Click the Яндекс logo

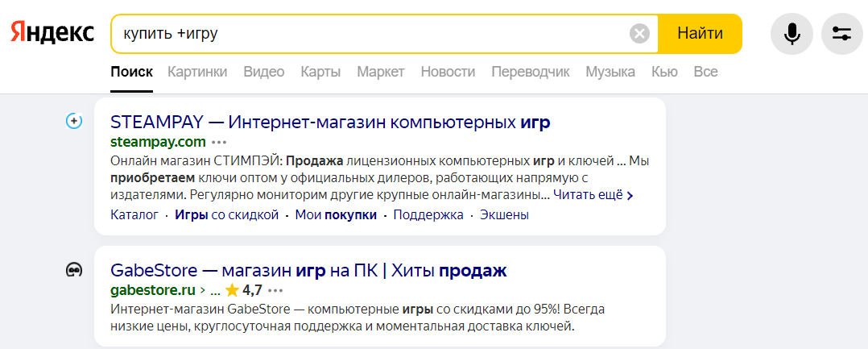tap(52, 34)
